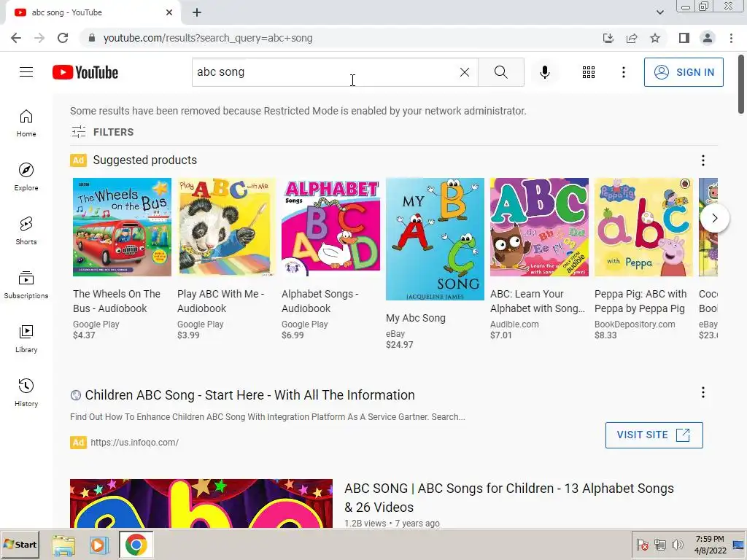Click the Sign In button

[x=684, y=72]
